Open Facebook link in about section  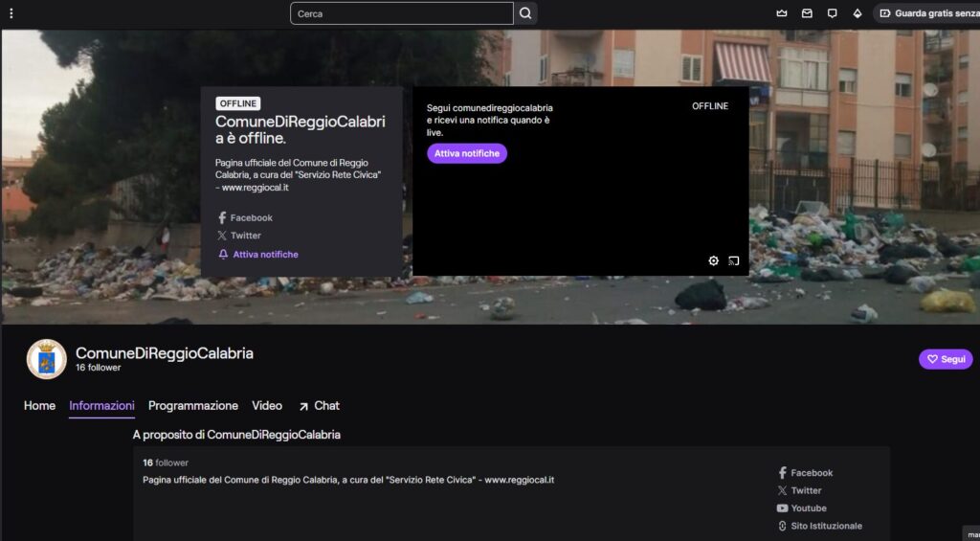[x=805, y=473]
